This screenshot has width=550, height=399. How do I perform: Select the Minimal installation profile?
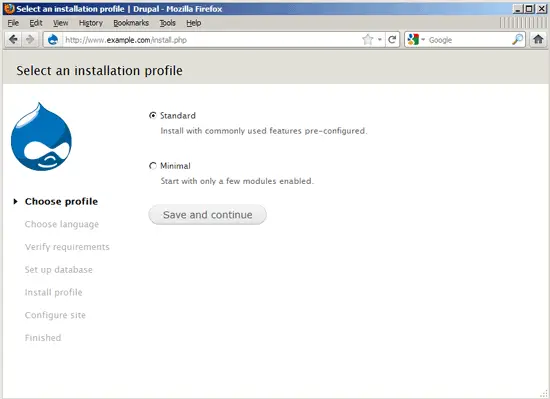153,166
